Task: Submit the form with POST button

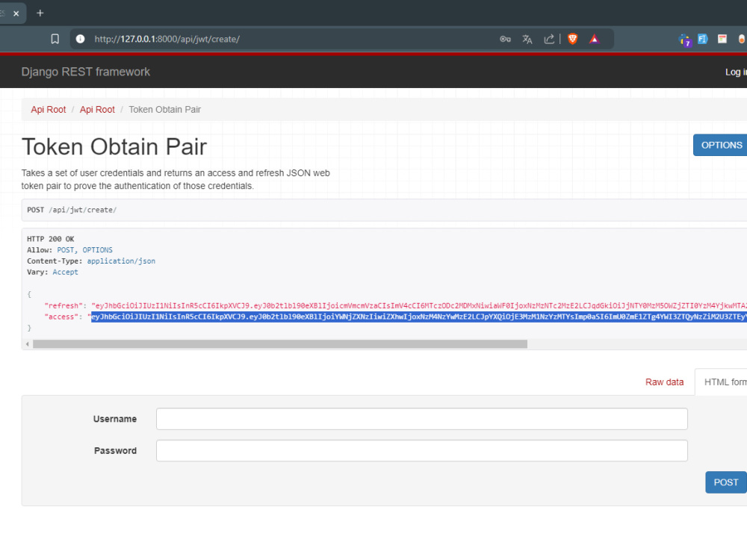Action: (x=726, y=482)
